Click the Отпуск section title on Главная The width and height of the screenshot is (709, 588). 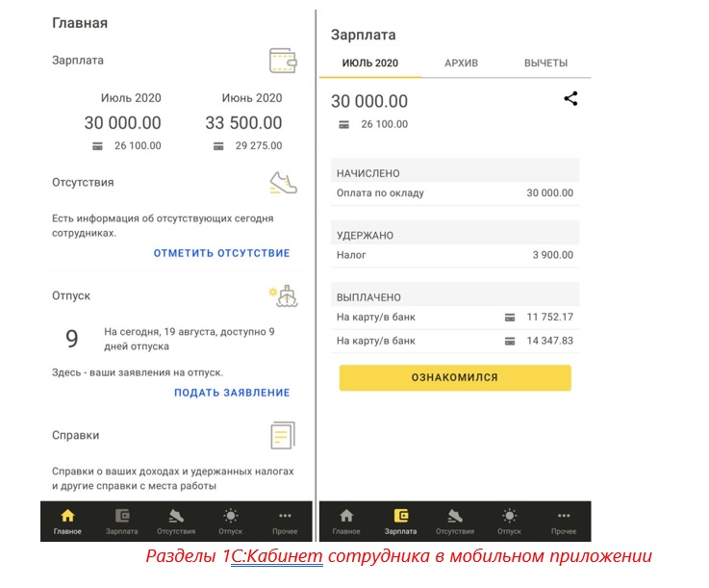pos(71,295)
